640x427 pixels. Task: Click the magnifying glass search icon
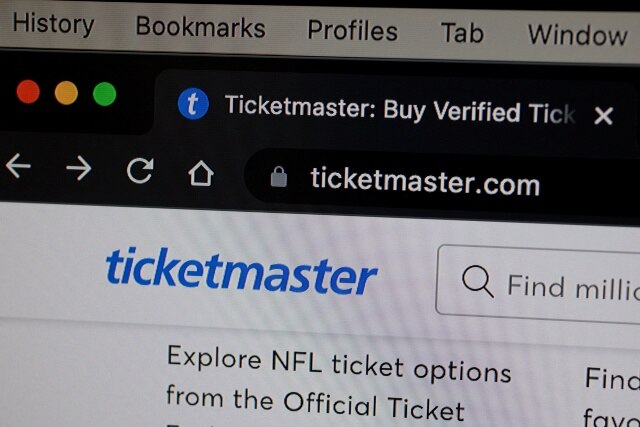477,281
